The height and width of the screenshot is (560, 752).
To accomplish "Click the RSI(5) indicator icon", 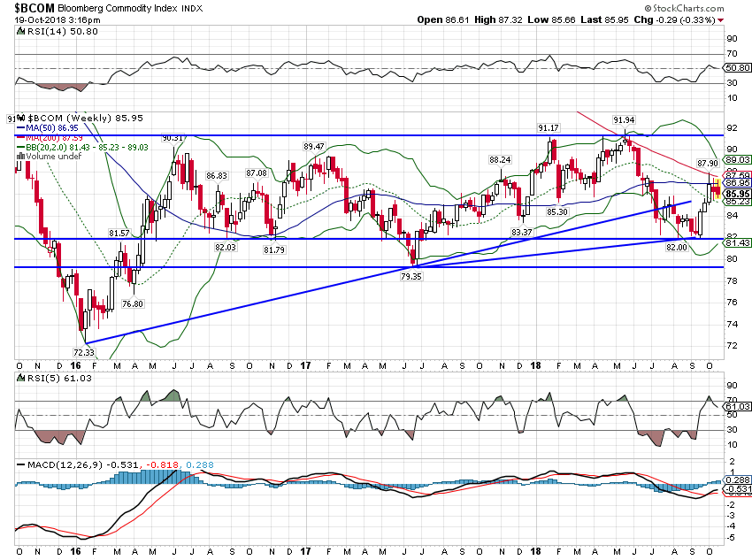I will [20, 378].
